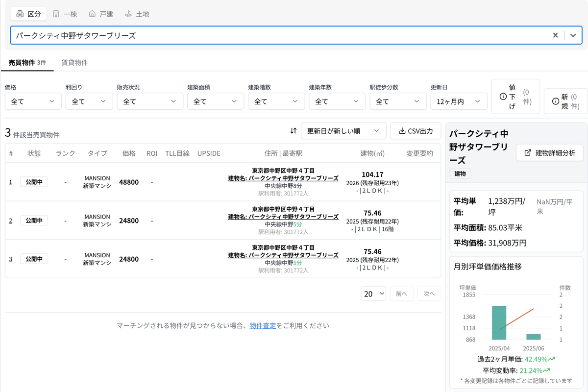Image resolution: width=588 pixels, height=392 pixels.
Task: Click the 2025/04 chart bar
Action: pos(499,323)
